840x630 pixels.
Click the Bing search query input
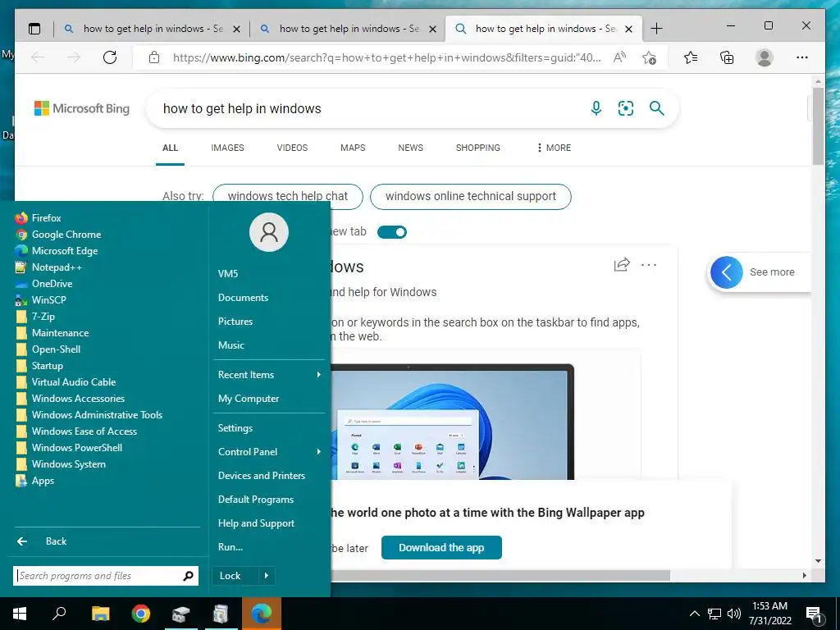coord(370,108)
